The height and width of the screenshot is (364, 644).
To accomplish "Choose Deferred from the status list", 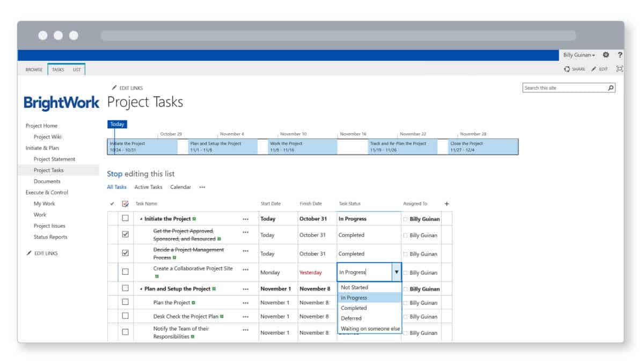I will tap(370, 318).
